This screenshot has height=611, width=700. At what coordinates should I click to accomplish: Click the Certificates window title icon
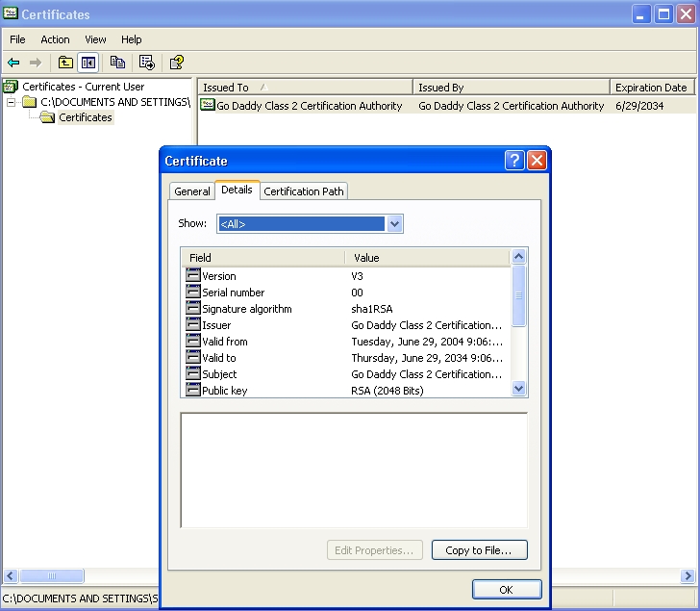11,13
